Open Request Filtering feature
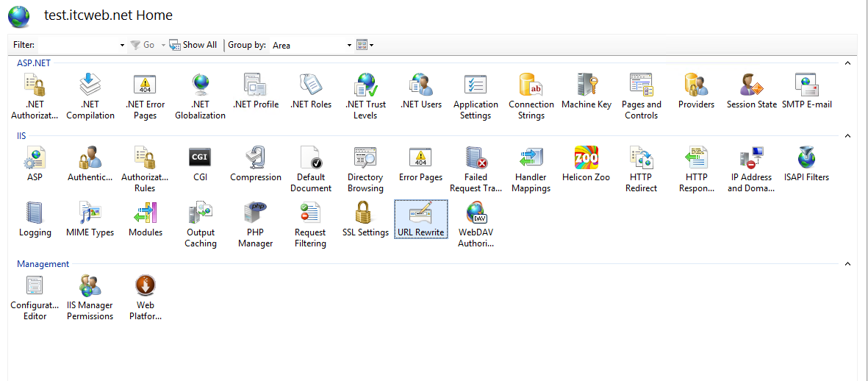The height and width of the screenshot is (381, 868). [311, 225]
